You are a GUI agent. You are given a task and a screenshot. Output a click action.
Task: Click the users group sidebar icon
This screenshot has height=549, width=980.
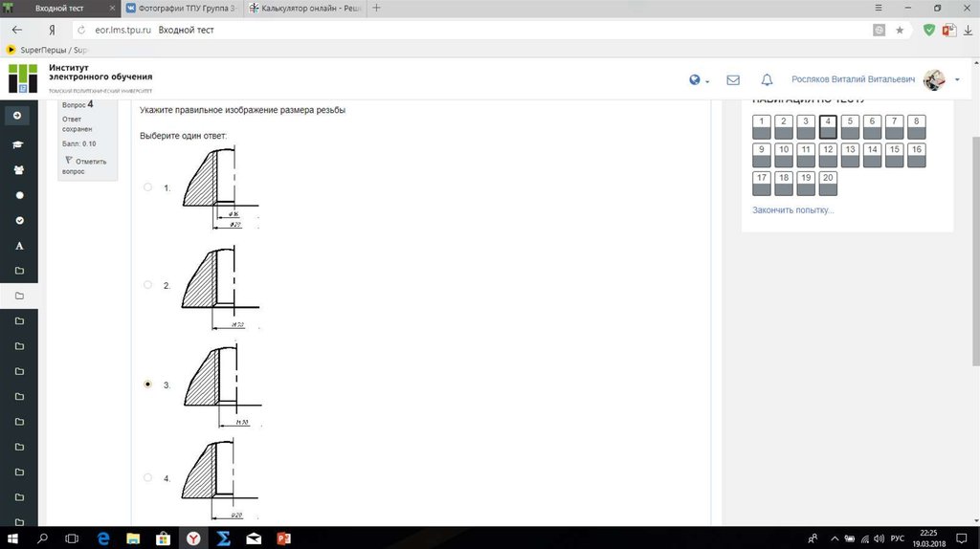click(19, 169)
